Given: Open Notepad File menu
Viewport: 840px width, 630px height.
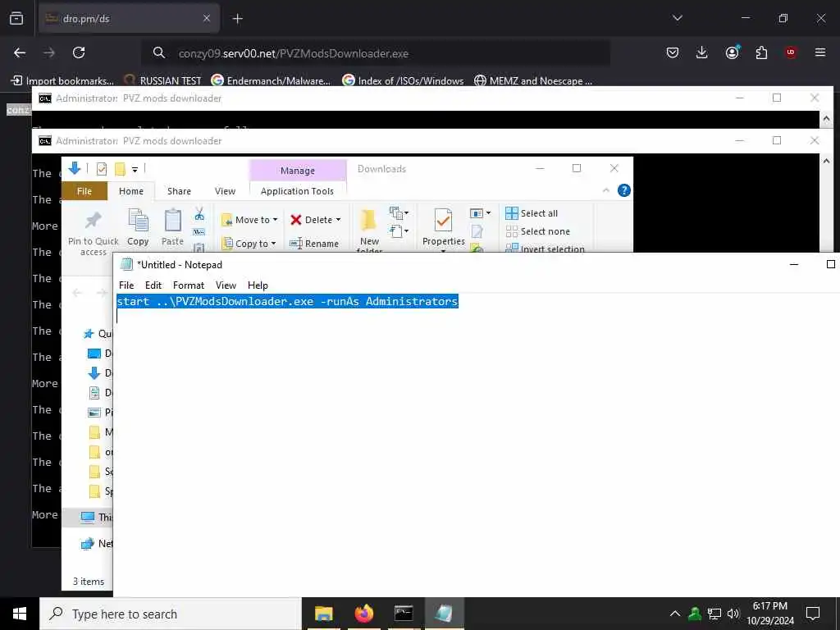Looking at the screenshot, I should click(x=126, y=285).
